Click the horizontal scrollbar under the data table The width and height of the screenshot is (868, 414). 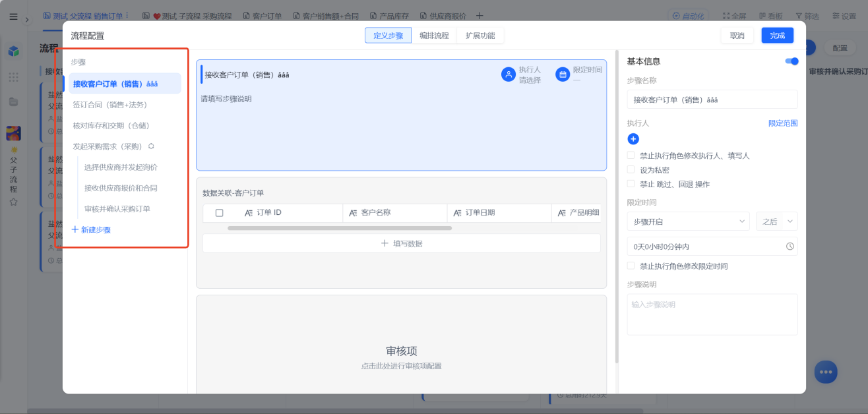coord(340,228)
